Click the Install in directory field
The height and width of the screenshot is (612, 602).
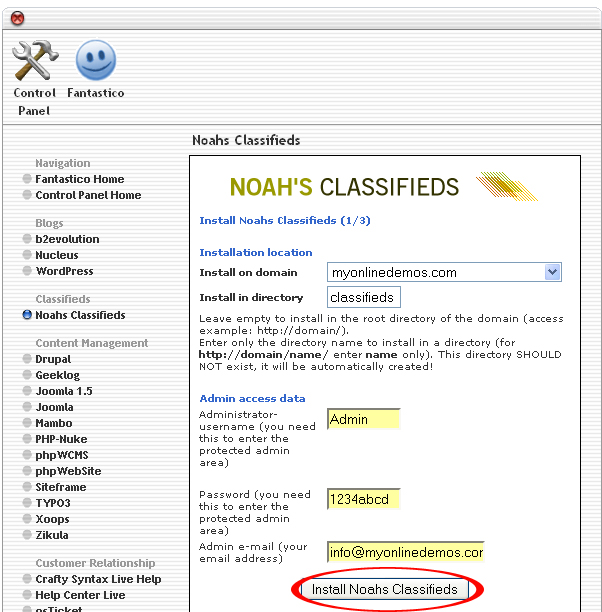(364, 297)
